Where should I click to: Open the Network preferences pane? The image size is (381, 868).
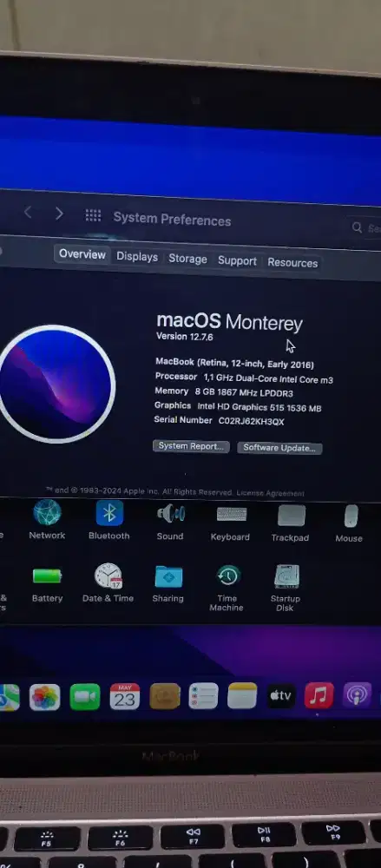[x=47, y=519]
